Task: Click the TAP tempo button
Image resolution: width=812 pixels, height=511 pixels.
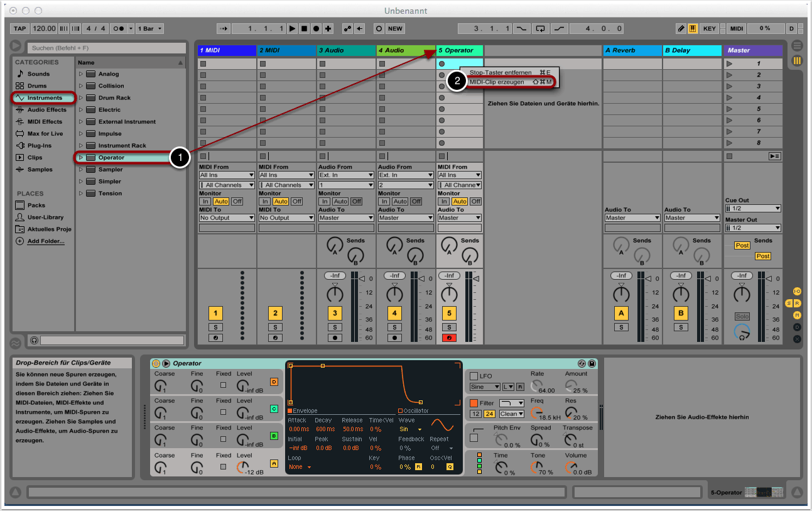Action: 20,29
